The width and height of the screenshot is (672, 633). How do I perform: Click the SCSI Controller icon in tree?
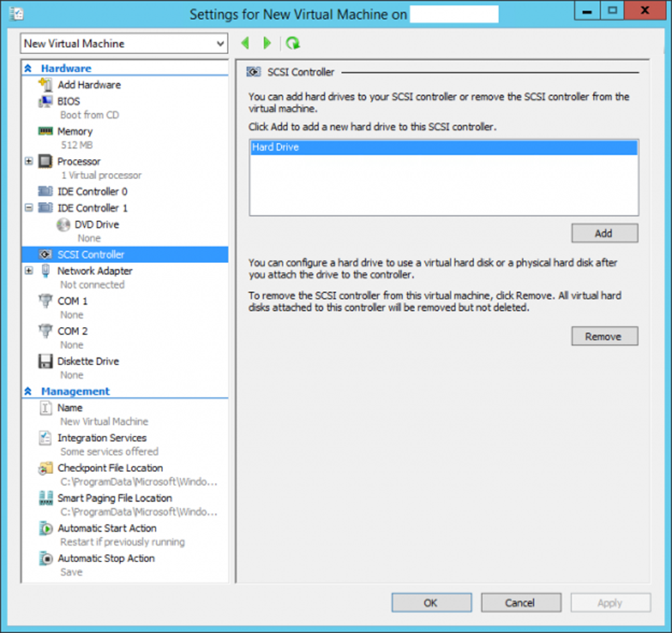point(45,255)
